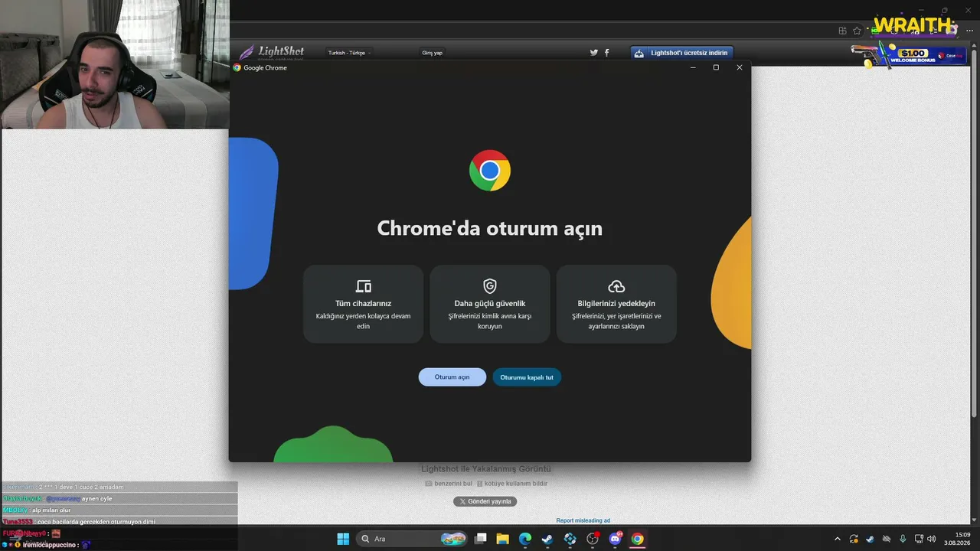The image size is (980, 551).
Task: Open volume control speaker icon in tray
Action: tap(932, 539)
